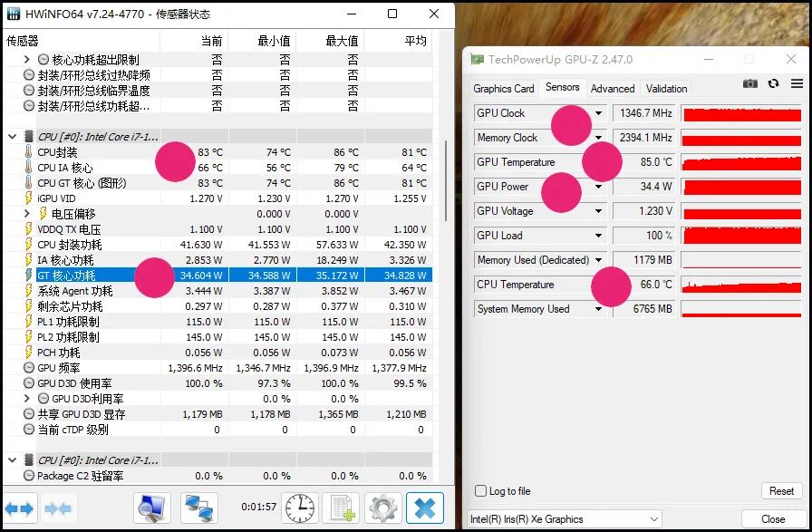
Task: Capture a screenshot with GPU-Z camera icon
Action: click(750, 82)
